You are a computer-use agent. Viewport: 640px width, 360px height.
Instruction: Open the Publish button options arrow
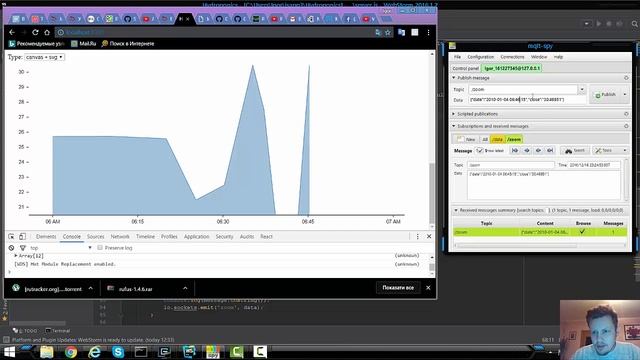click(625, 94)
